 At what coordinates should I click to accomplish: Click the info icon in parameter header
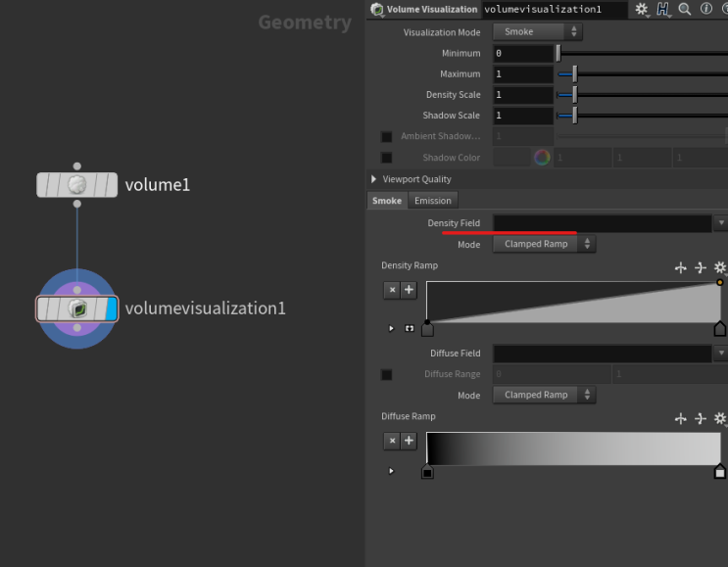coord(706,9)
